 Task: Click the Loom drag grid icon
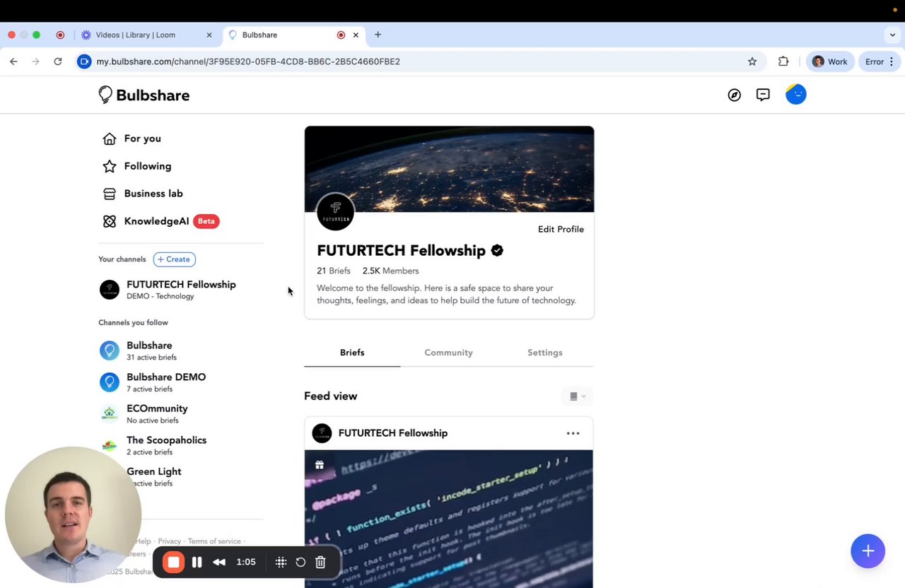(x=281, y=563)
